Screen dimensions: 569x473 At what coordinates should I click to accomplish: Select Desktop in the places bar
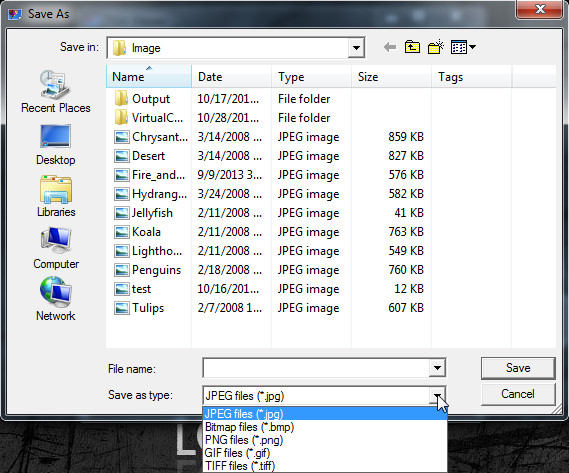coord(56,145)
